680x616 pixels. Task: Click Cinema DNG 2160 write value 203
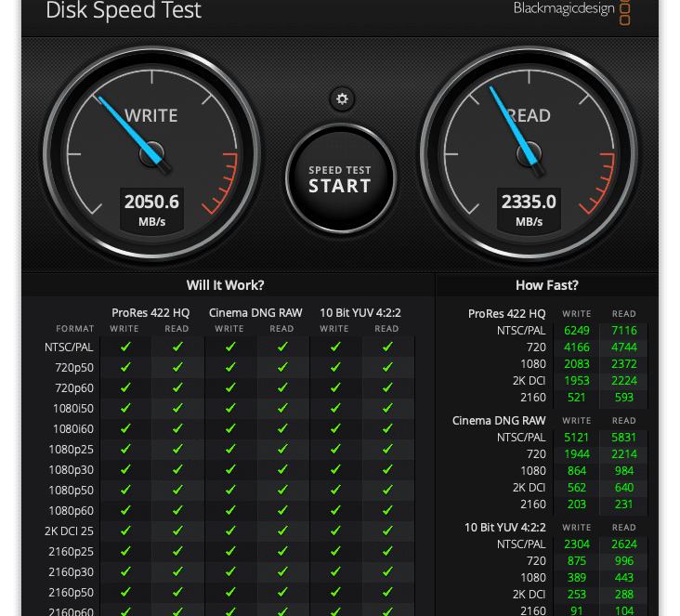[576, 505]
